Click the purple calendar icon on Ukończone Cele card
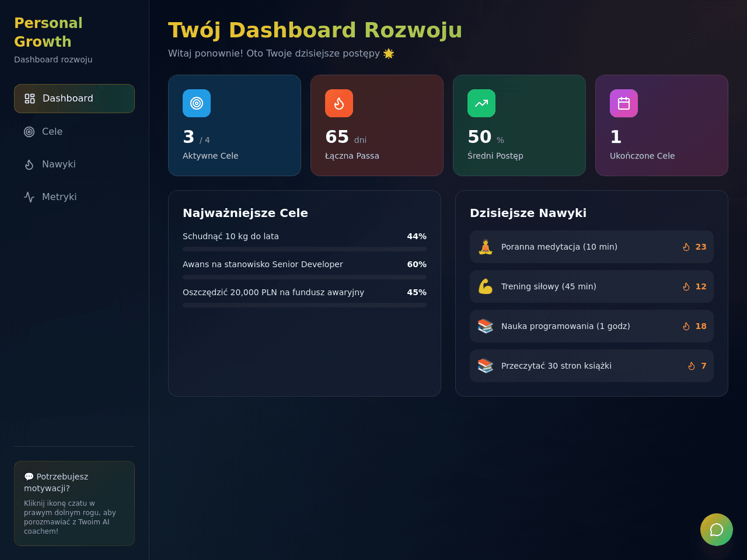The width and height of the screenshot is (747, 560). [x=624, y=103]
